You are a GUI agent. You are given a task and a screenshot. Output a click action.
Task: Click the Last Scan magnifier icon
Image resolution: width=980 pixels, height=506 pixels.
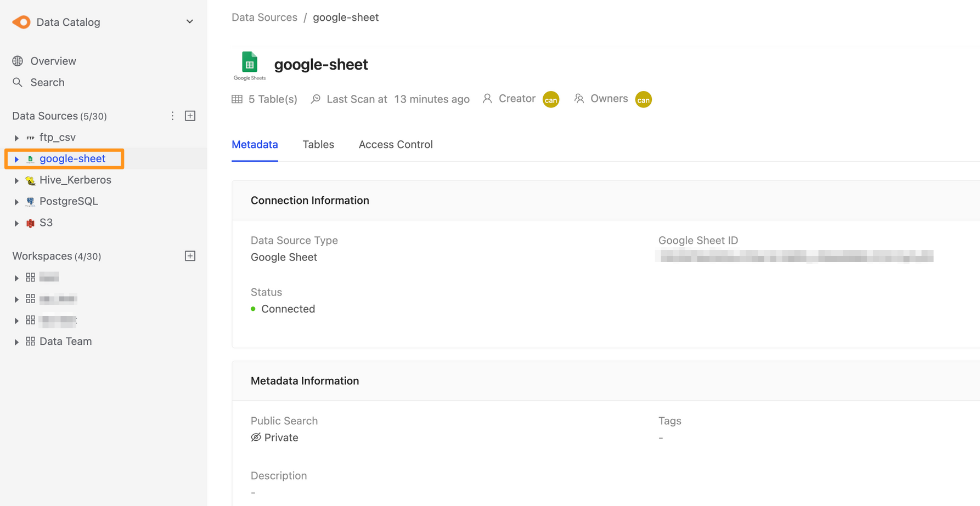click(x=316, y=99)
